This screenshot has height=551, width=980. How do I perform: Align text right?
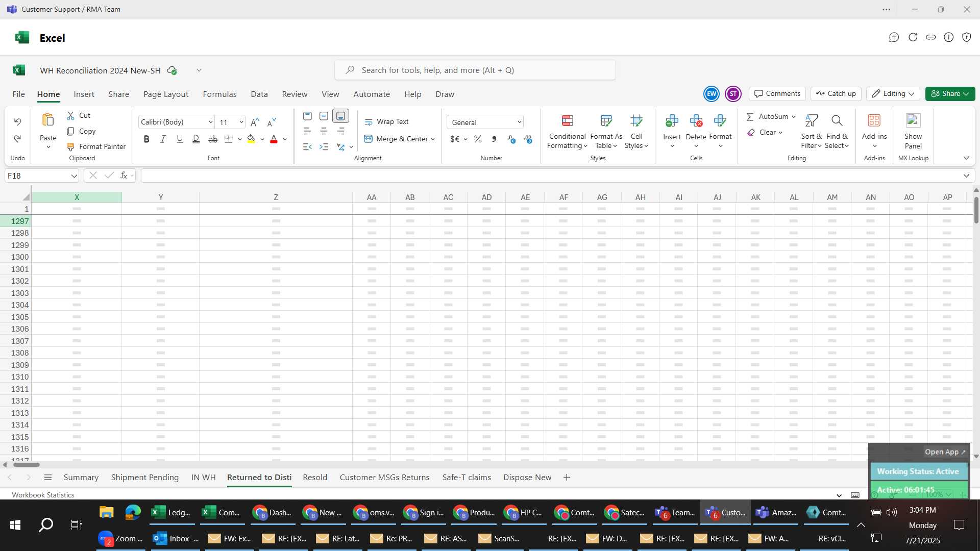(340, 131)
